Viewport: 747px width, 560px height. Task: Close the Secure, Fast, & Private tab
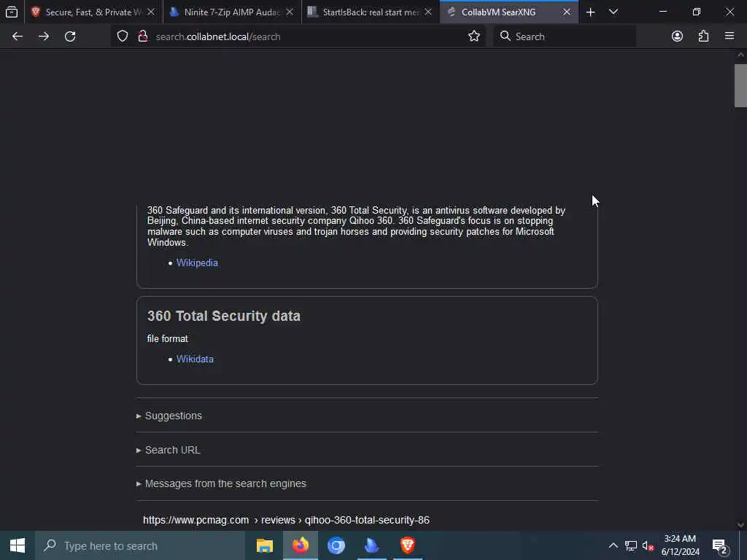(x=151, y=12)
